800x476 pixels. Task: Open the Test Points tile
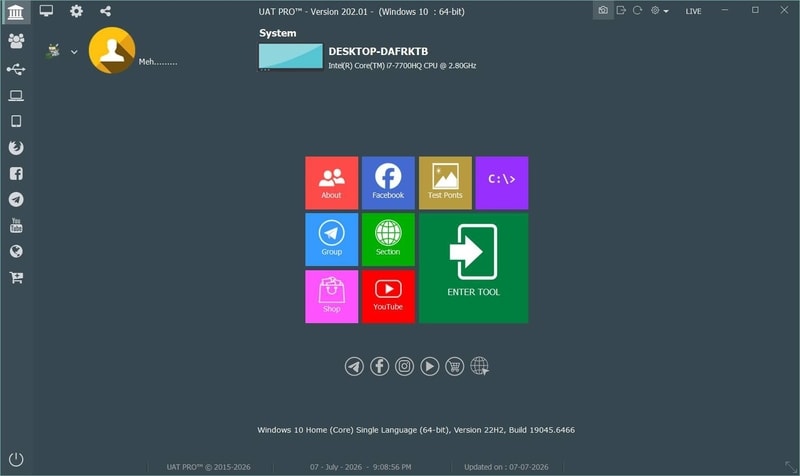(x=445, y=183)
